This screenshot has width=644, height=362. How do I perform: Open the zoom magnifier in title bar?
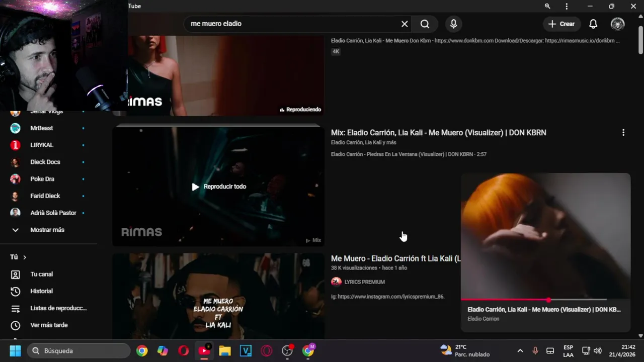[x=547, y=6]
